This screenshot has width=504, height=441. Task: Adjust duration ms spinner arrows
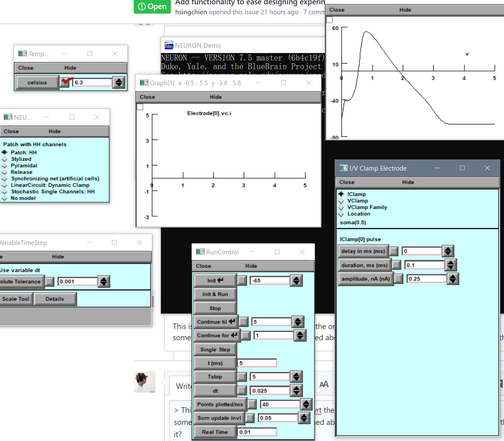pyautogui.click(x=451, y=265)
